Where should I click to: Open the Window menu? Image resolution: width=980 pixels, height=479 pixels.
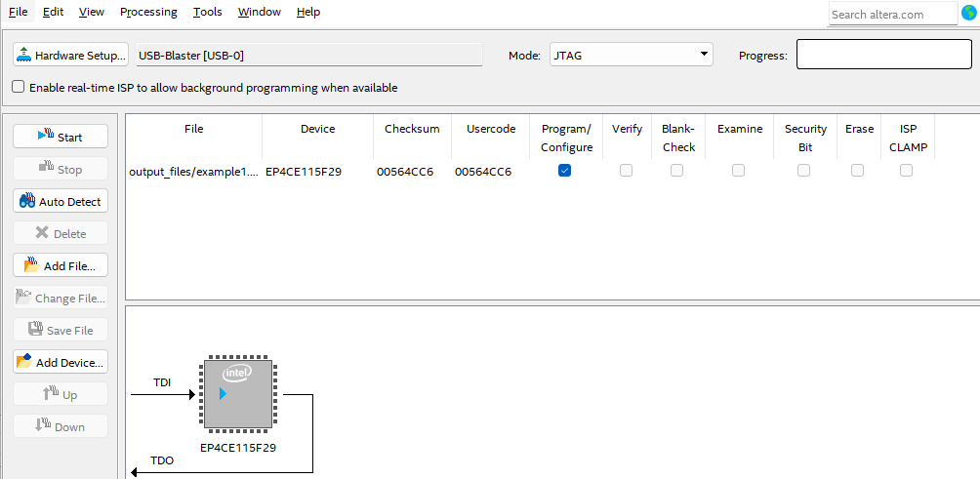point(260,12)
